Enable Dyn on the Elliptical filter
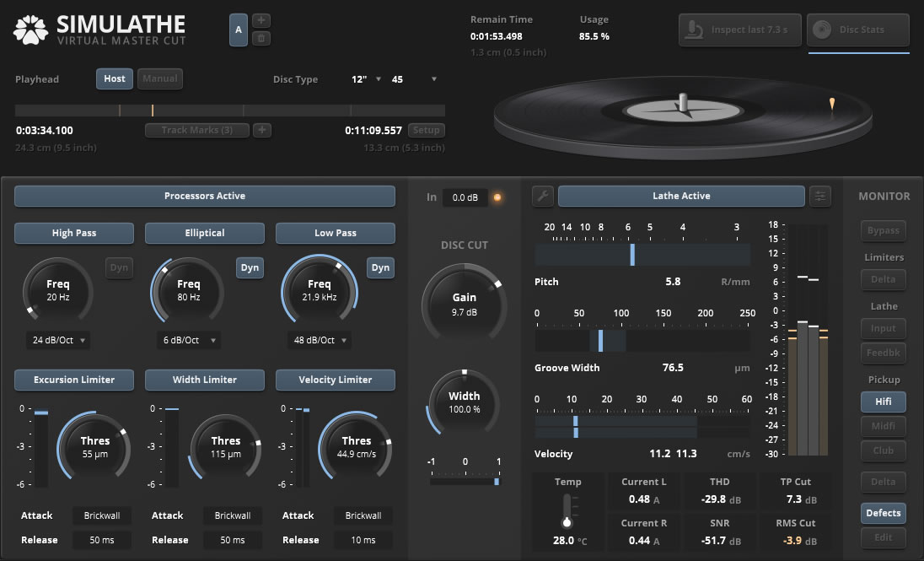The height and width of the screenshot is (561, 924). click(x=250, y=267)
